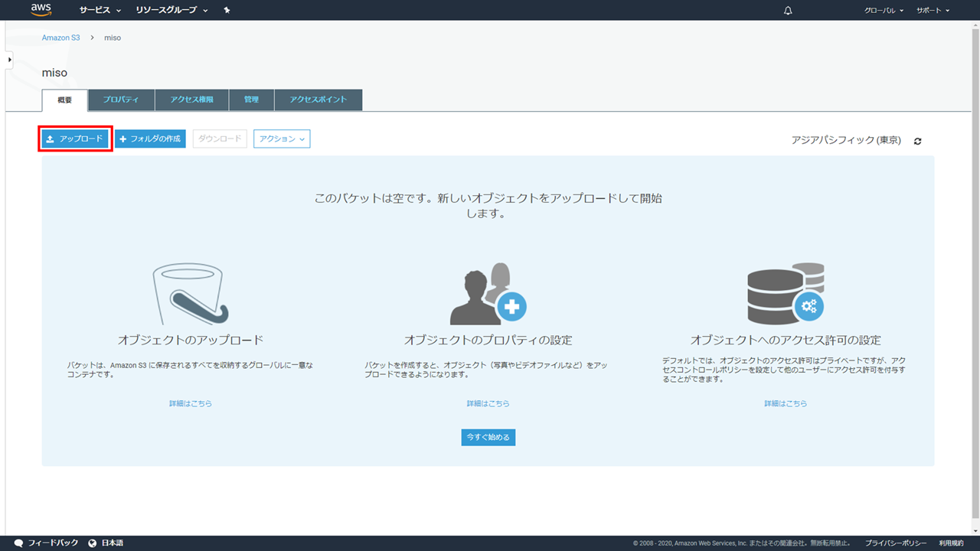The height and width of the screenshot is (551, 980).
Task: Open the グローバル region dropdown
Action: tap(884, 11)
